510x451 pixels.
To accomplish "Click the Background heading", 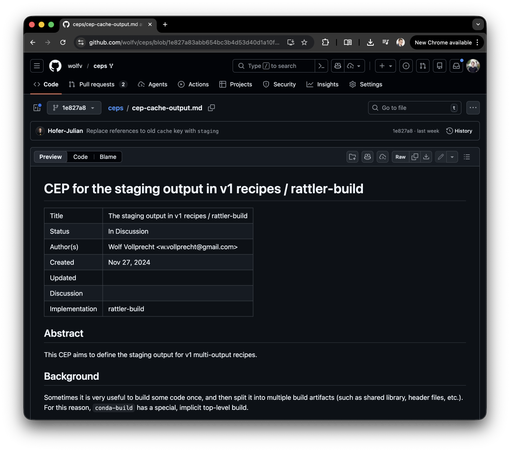I will [x=71, y=376].
